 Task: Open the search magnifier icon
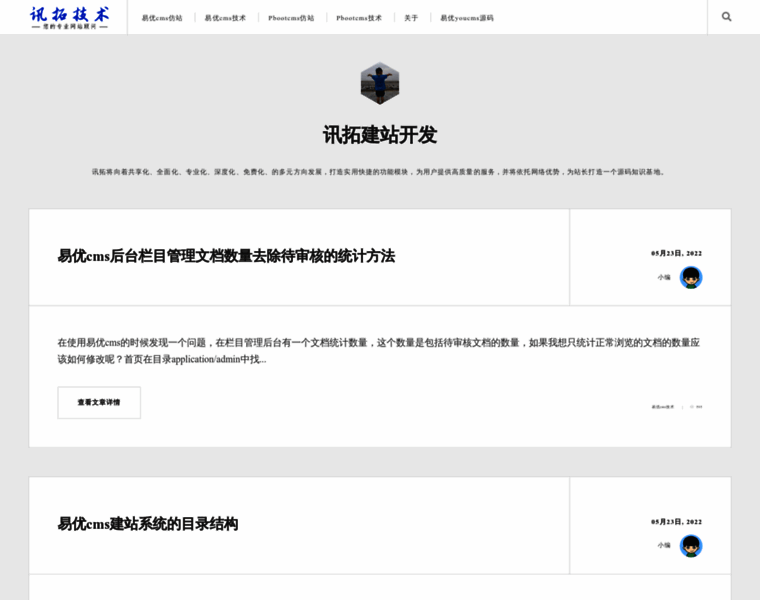click(726, 17)
